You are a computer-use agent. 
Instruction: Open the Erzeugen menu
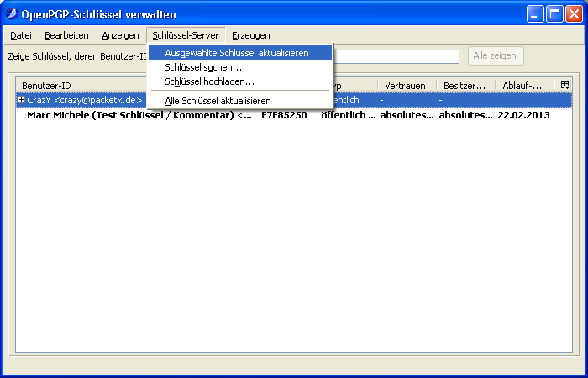251,35
